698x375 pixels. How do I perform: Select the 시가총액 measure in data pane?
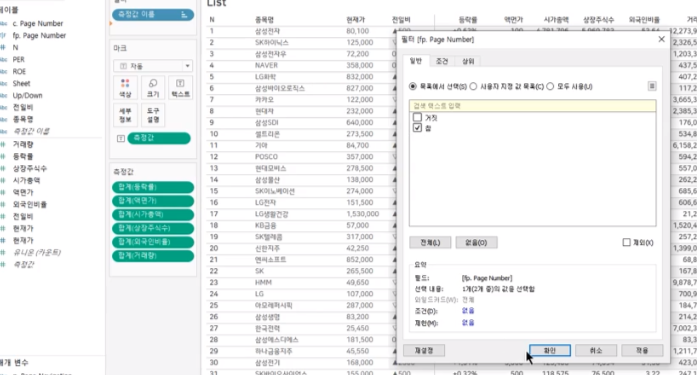(x=26, y=181)
